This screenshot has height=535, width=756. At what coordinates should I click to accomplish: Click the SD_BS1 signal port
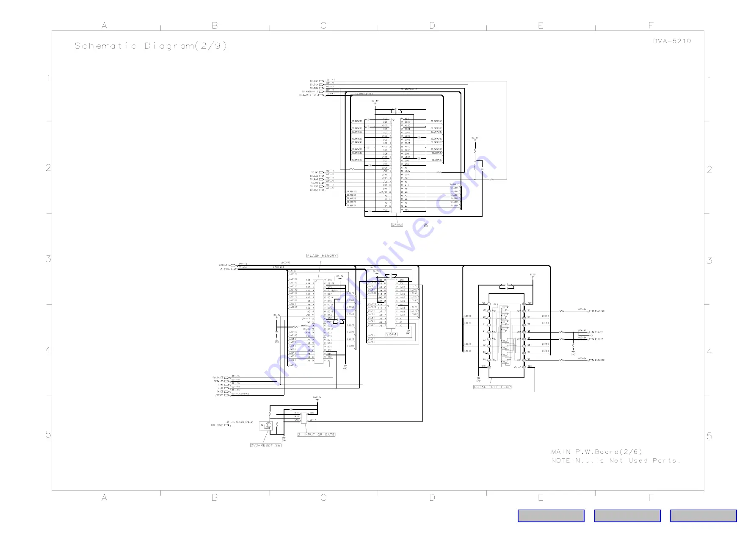[x=321, y=190]
